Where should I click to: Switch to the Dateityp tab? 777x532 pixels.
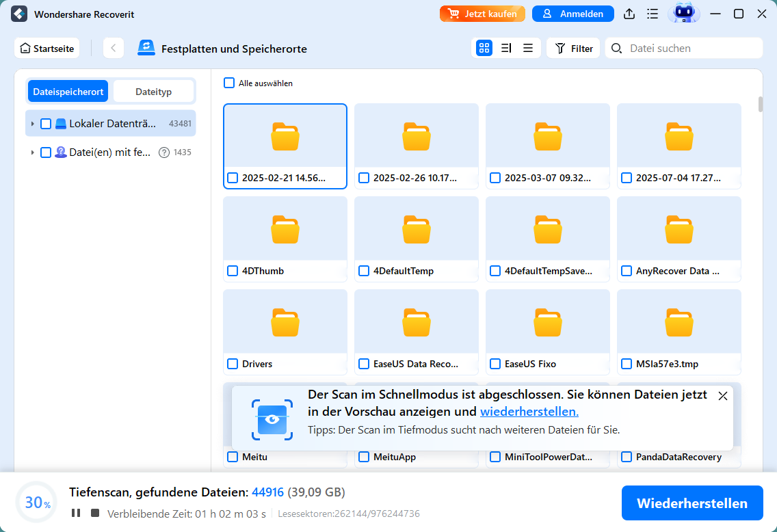[154, 92]
